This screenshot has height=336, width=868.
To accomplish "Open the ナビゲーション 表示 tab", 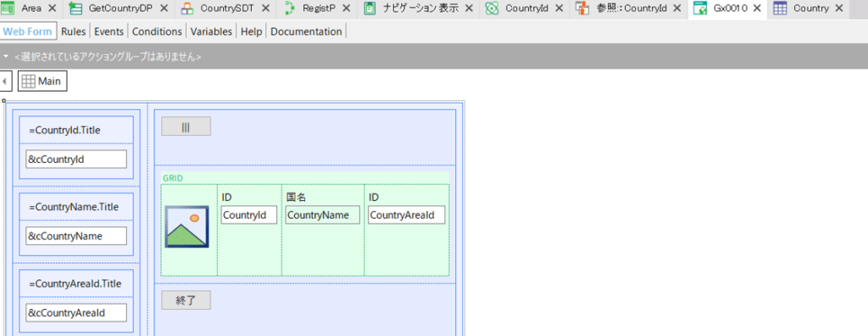I will pyautogui.click(x=420, y=8).
